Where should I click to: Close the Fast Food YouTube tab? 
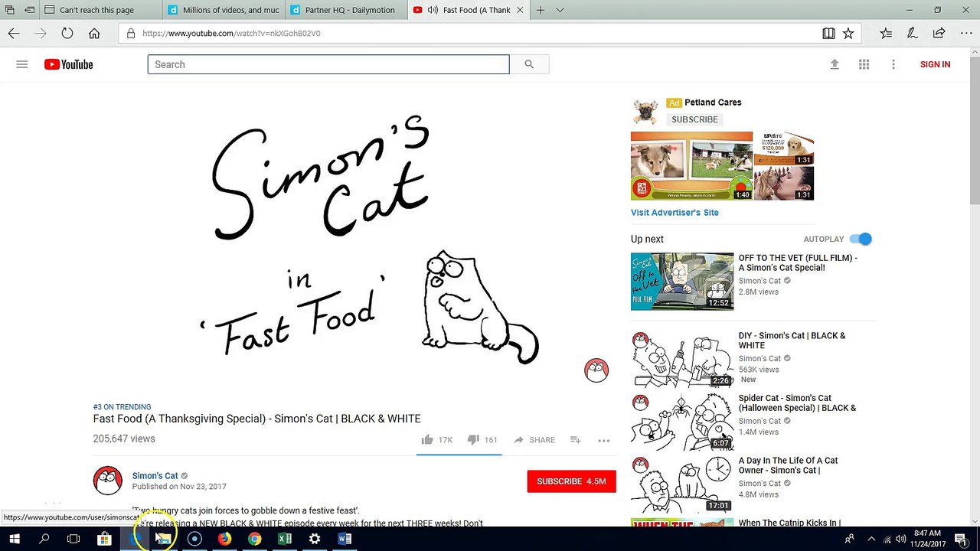pyautogui.click(x=521, y=10)
